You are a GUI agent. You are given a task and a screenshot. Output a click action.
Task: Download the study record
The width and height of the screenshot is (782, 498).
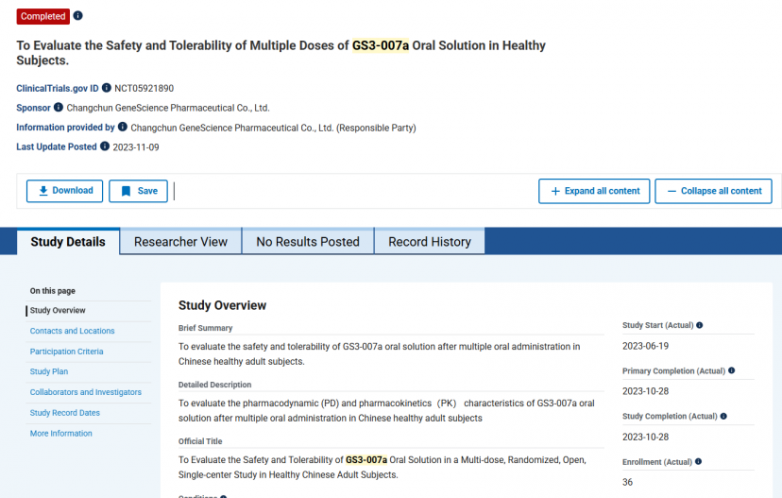tap(64, 191)
